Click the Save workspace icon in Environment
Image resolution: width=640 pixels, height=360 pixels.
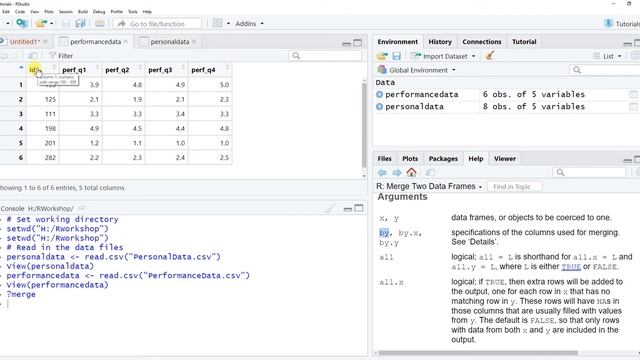[396, 56]
